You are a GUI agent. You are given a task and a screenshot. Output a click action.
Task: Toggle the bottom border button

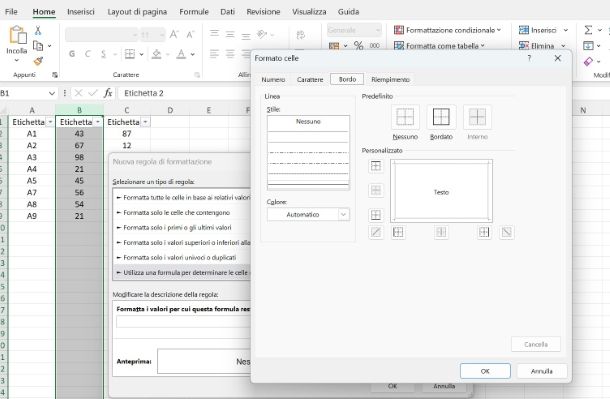376,215
